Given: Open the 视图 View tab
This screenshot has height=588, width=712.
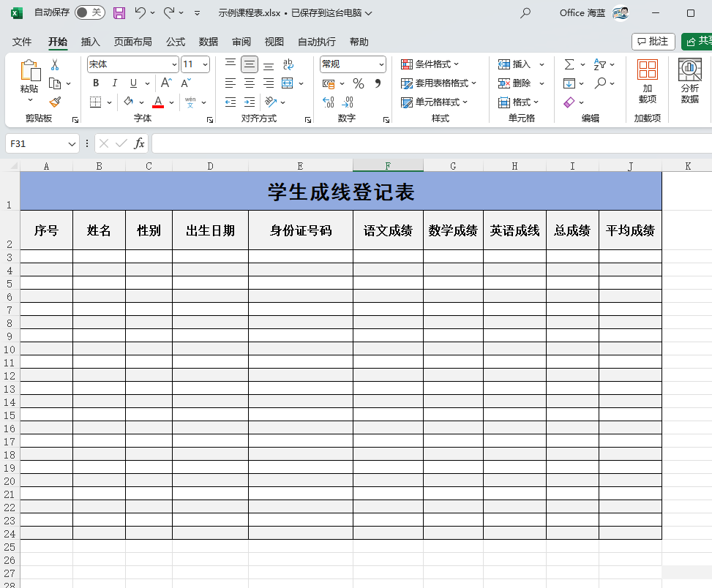Looking at the screenshot, I should coord(274,42).
